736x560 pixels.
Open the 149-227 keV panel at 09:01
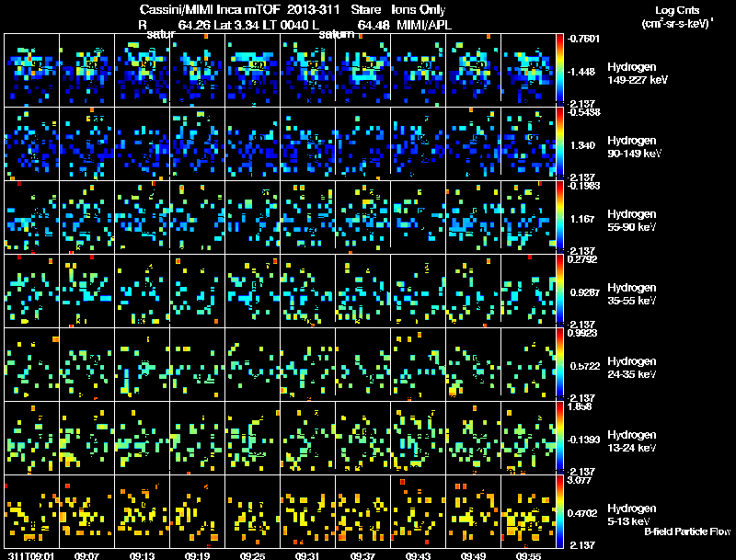(x=31, y=70)
